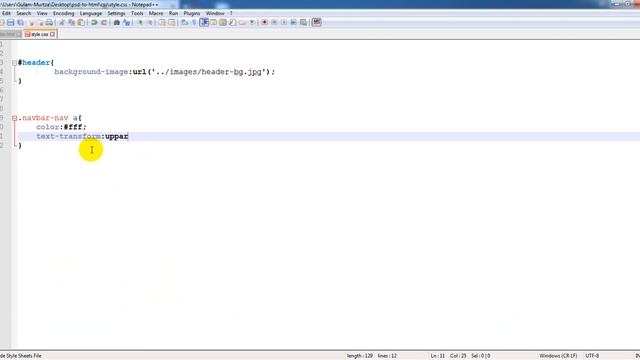This screenshot has width=640, height=360.
Task: Click the '#header{' selector line
Action: coord(36,62)
